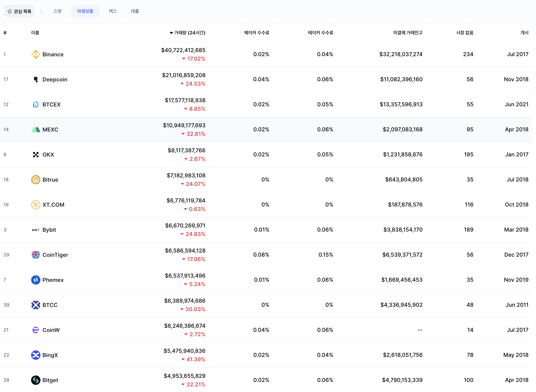
Task: Click the XT.COM circular logo icon
Action: (36, 205)
